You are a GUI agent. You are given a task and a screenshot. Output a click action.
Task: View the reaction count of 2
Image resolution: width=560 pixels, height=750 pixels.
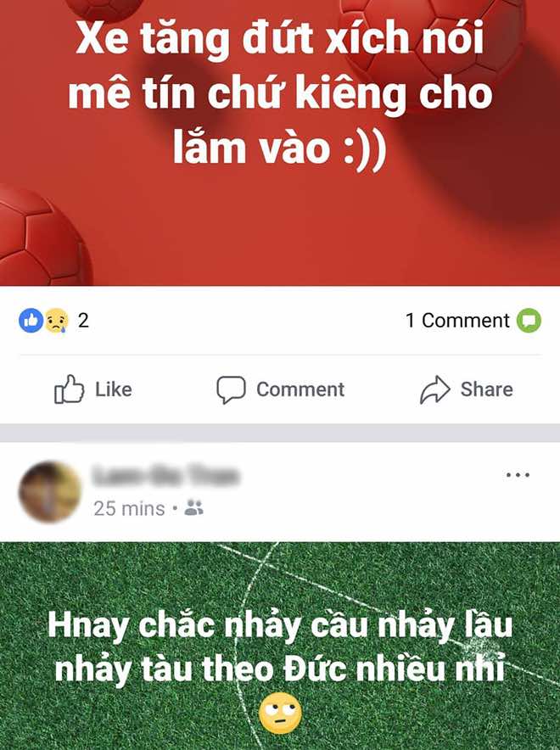83,321
